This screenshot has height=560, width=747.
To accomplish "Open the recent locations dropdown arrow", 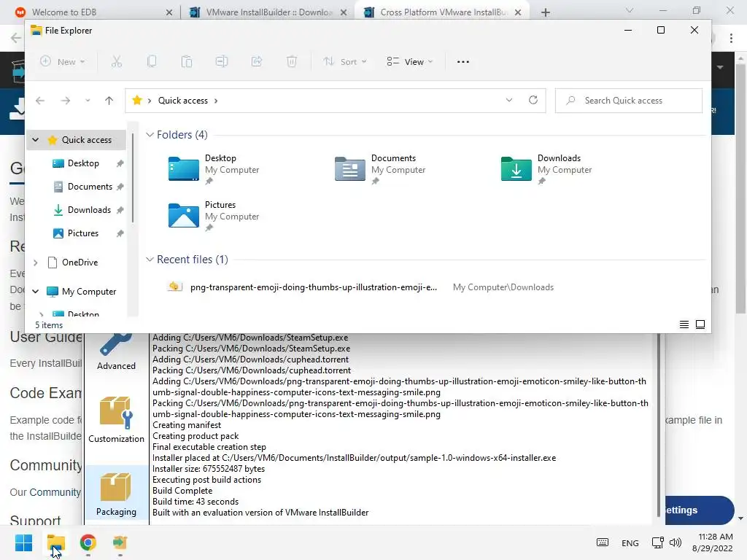I will [x=88, y=101].
